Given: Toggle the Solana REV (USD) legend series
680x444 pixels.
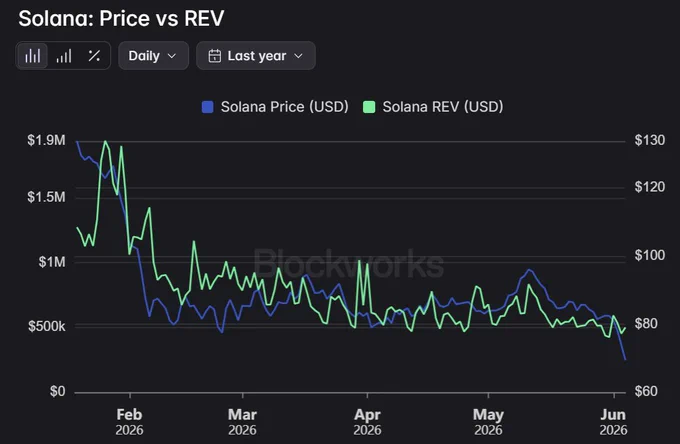Looking at the screenshot, I should (x=433, y=107).
